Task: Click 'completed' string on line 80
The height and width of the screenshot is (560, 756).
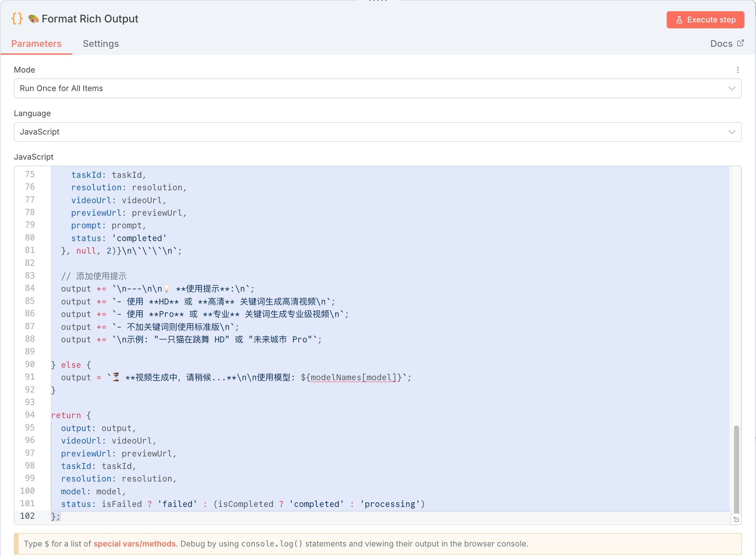Action: click(139, 238)
